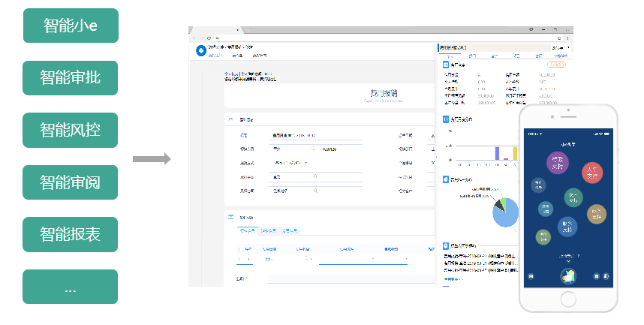Click the pie chart section icon
The width and height of the screenshot is (644, 325).
[x=445, y=180]
